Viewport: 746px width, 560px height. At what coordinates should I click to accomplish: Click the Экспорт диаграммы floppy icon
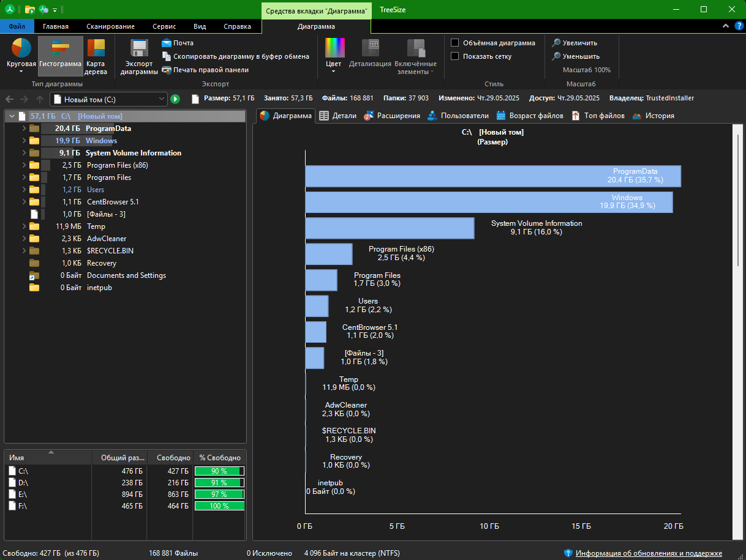tap(139, 48)
